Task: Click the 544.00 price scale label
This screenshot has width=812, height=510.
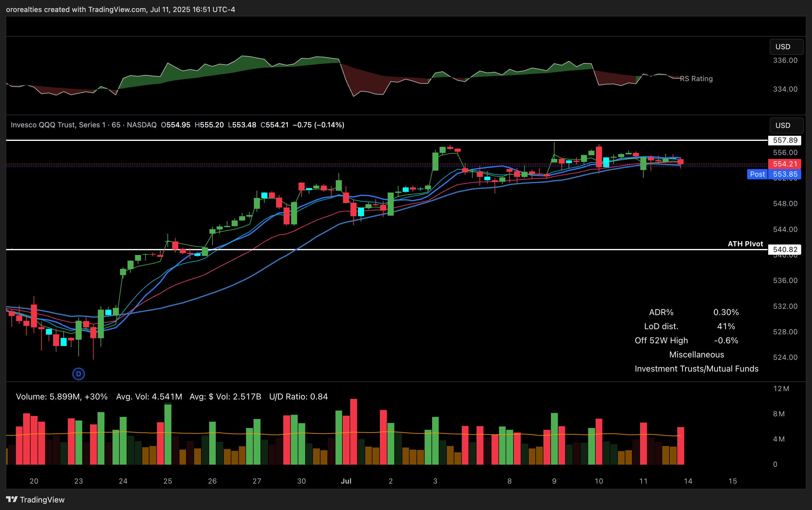Action: (785, 229)
